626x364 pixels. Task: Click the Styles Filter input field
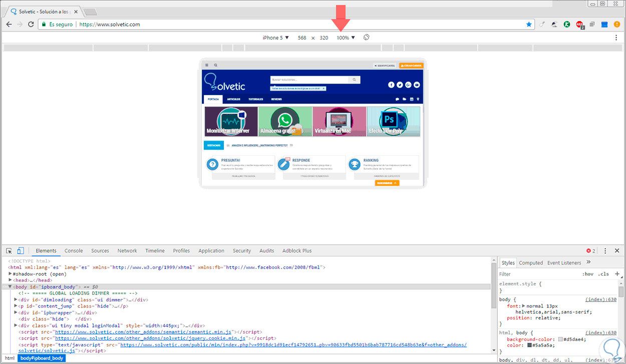pyautogui.click(x=539, y=274)
